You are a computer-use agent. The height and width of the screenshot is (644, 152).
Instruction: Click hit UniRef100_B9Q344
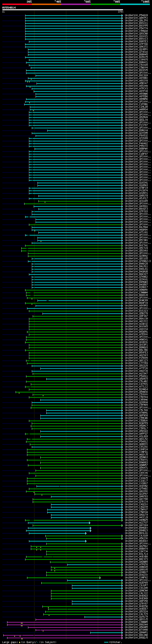[x=136, y=625]
